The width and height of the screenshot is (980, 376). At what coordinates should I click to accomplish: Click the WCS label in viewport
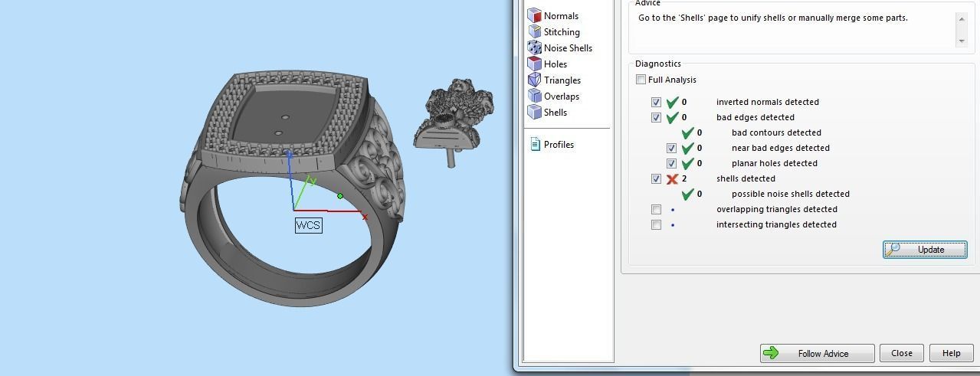coord(308,225)
